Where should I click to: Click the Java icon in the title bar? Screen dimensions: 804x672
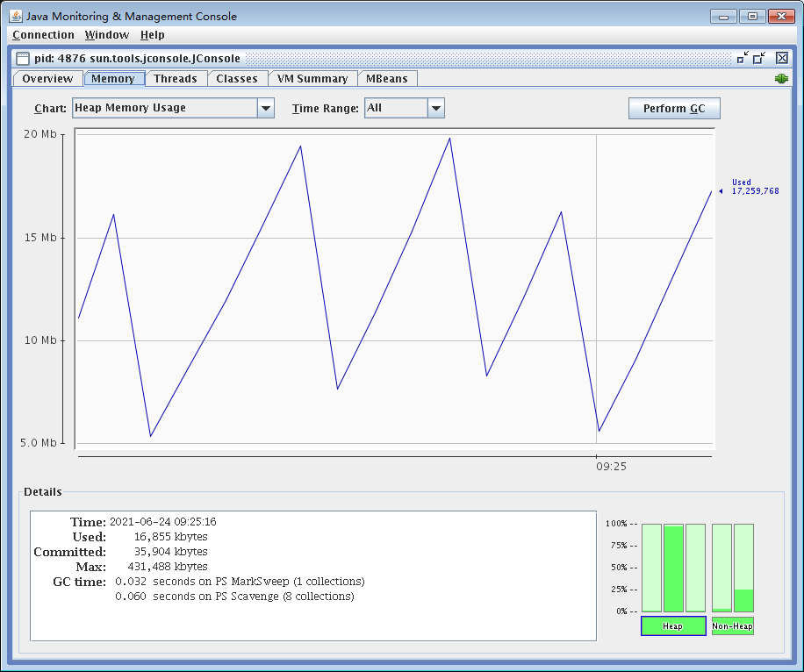[16, 16]
